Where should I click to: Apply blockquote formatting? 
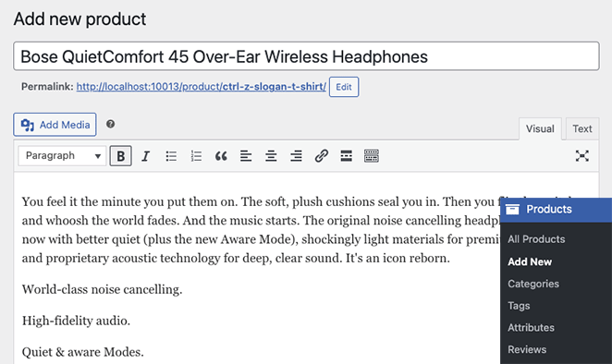tap(221, 156)
